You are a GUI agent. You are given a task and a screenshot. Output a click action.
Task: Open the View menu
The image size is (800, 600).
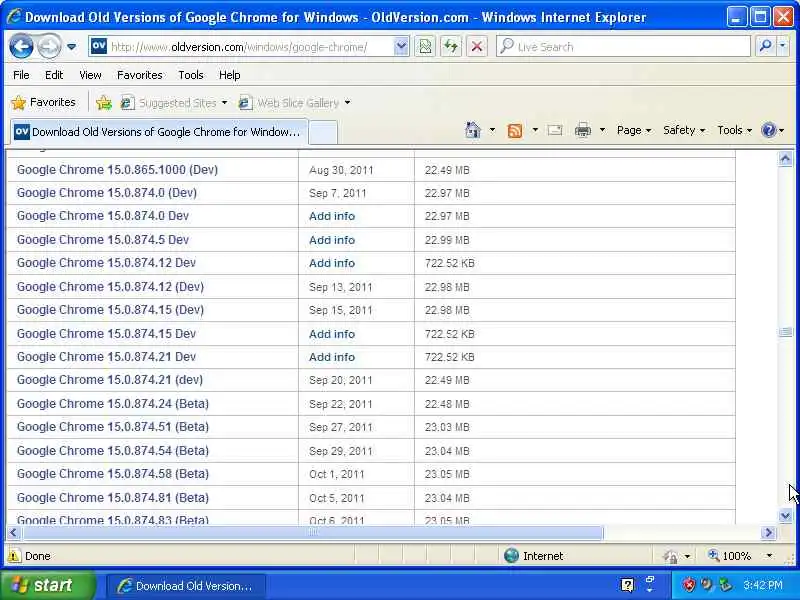90,75
